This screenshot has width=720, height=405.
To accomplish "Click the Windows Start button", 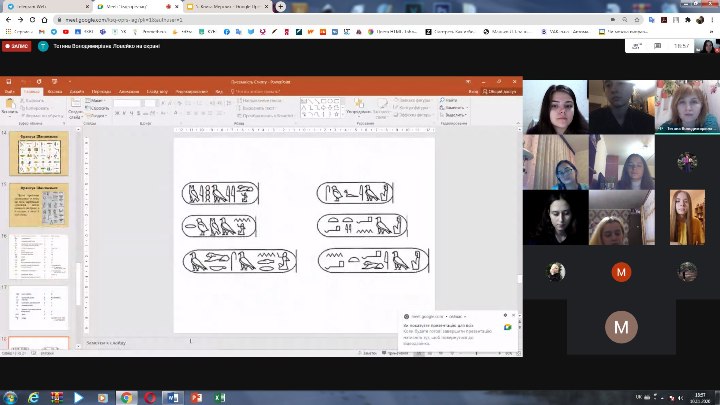I will [x=10, y=397].
